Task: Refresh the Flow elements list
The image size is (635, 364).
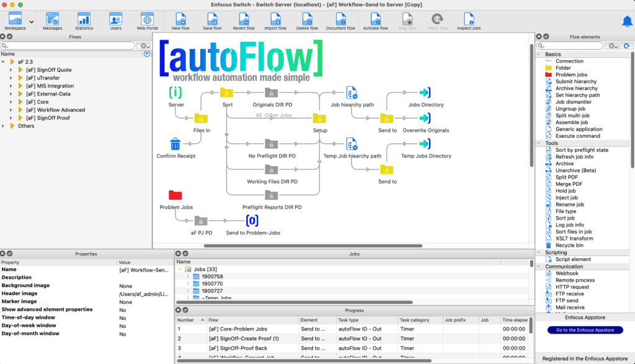Action: point(626,46)
